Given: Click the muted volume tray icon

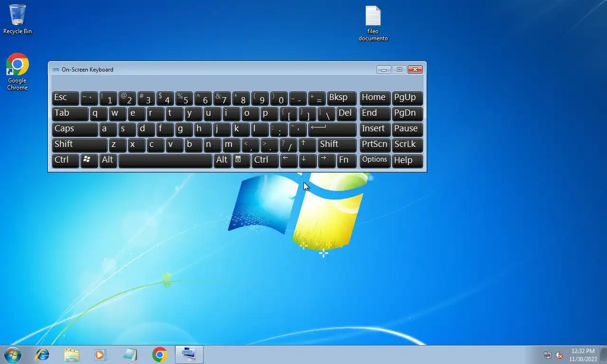Looking at the screenshot, I should point(559,355).
